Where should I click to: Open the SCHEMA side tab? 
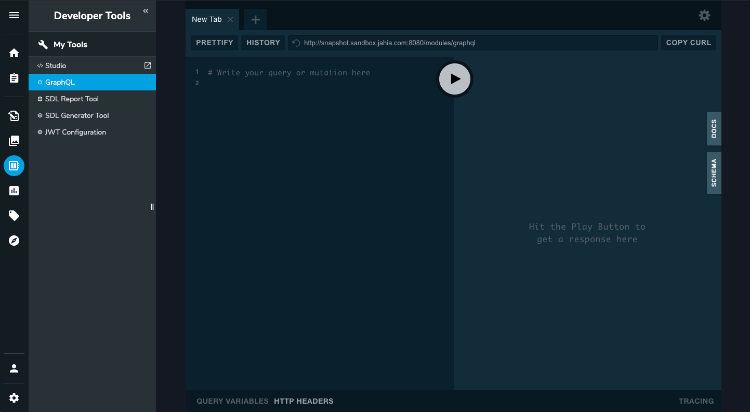[x=714, y=173]
